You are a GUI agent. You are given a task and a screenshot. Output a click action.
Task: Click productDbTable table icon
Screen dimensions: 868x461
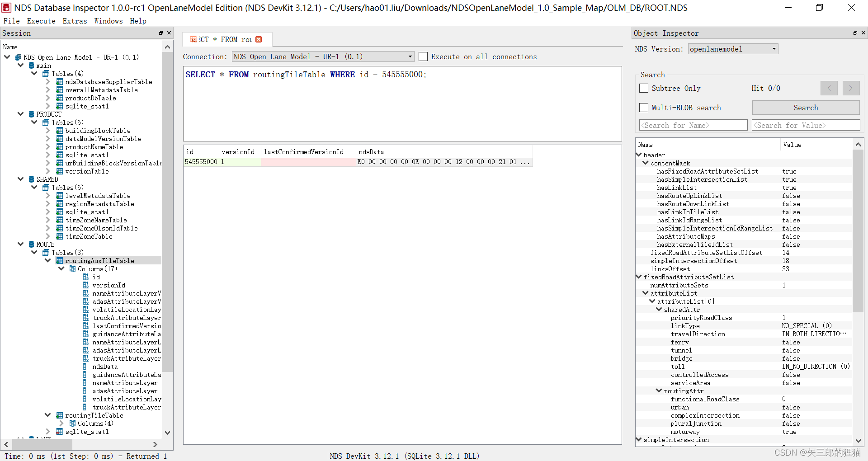59,98
